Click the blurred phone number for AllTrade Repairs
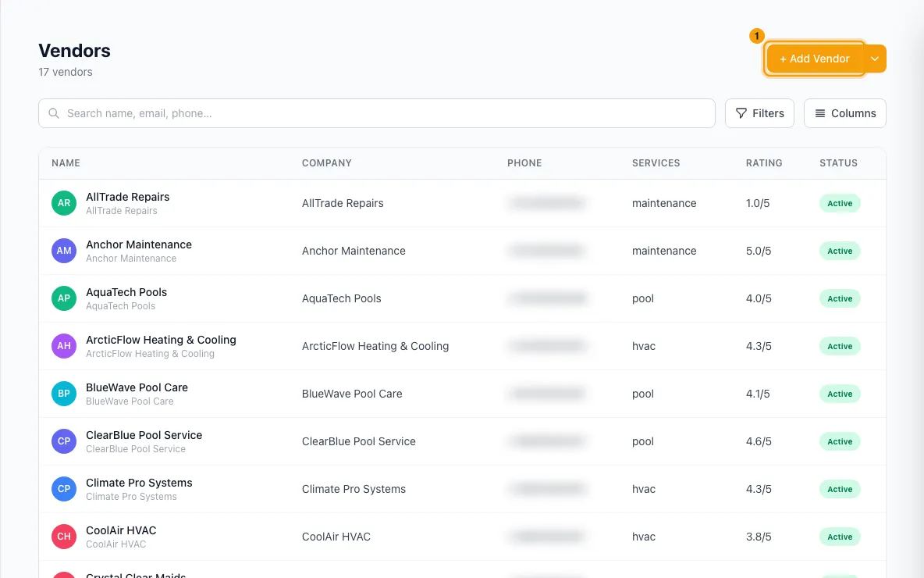The width and height of the screenshot is (924, 578). [547, 204]
